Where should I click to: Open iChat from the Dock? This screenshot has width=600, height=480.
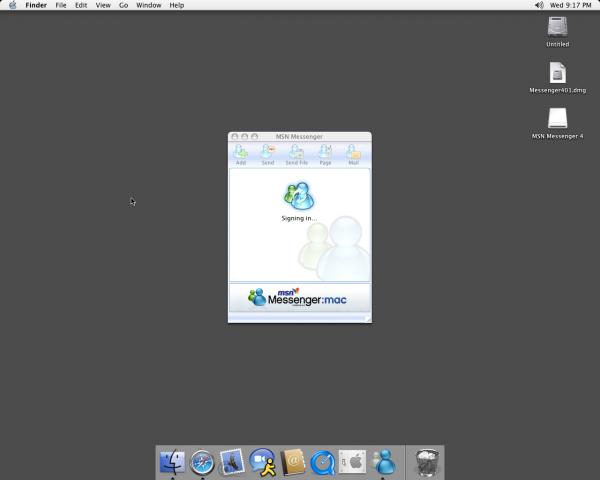[x=262, y=462]
